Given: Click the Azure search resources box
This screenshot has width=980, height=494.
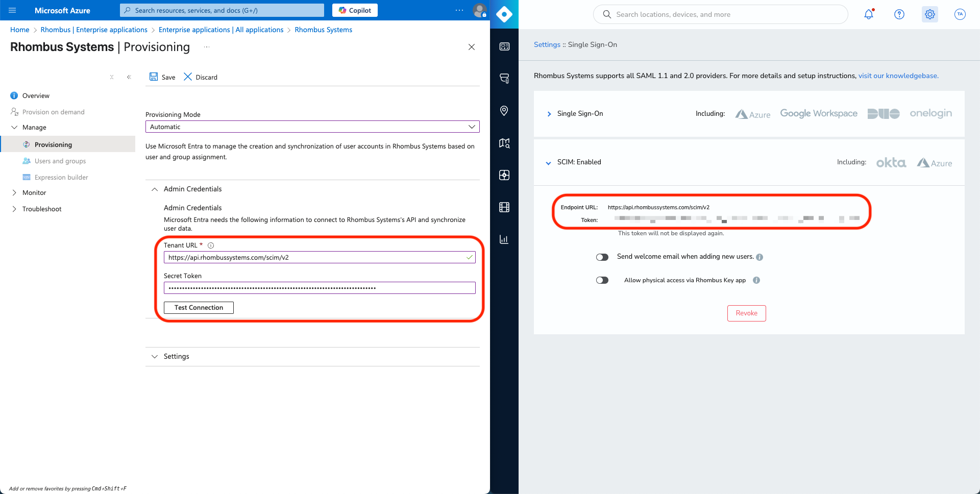Looking at the screenshot, I should coord(222,10).
